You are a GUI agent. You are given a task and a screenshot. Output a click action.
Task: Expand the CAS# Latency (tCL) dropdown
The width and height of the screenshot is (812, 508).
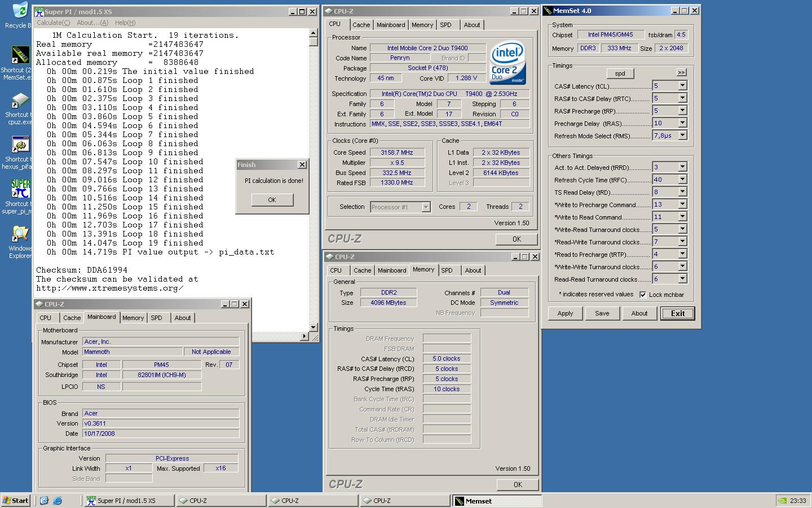[x=682, y=86]
